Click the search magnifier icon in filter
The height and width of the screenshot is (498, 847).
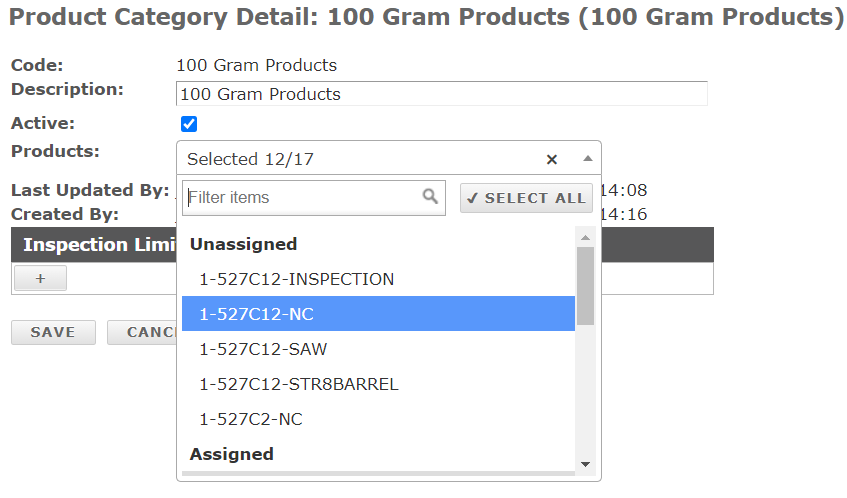click(x=430, y=196)
